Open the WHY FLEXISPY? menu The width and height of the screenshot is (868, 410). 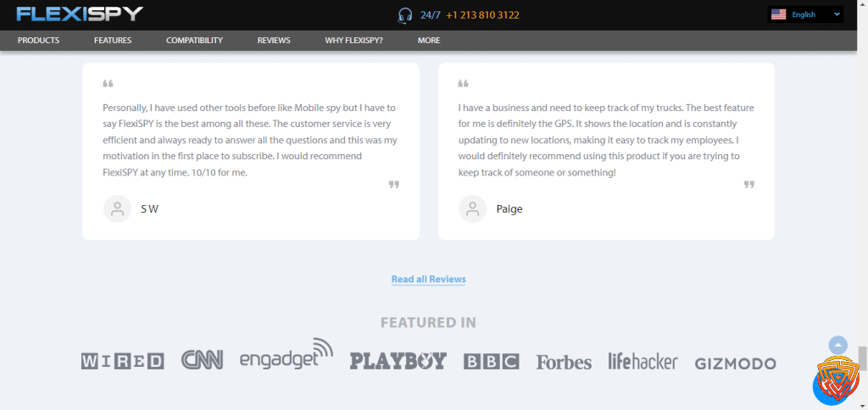[x=353, y=41]
